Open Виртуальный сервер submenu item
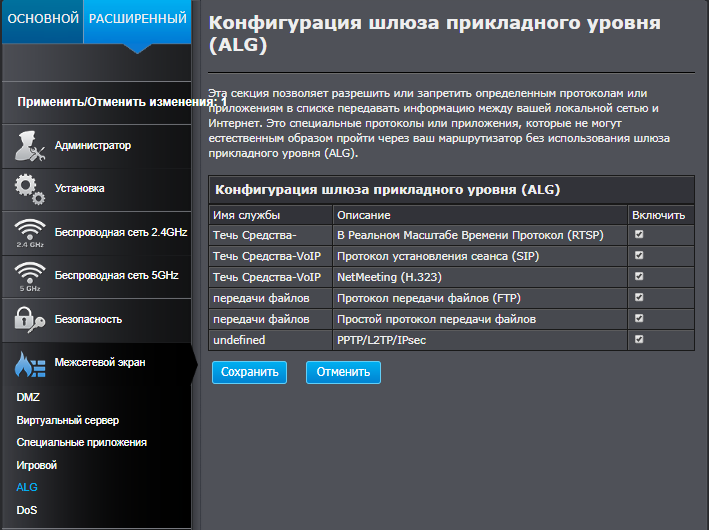The width and height of the screenshot is (709, 530). point(68,420)
